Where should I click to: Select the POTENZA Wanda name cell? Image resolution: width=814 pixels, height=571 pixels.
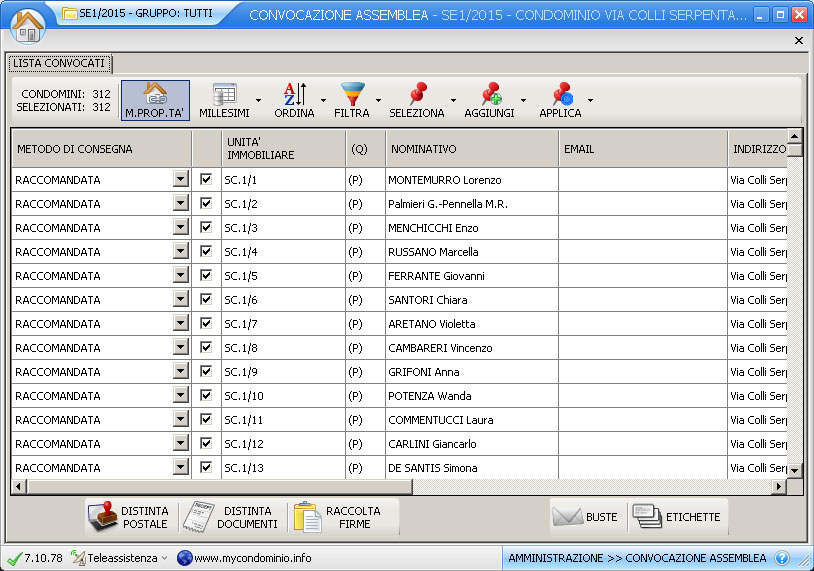472,396
